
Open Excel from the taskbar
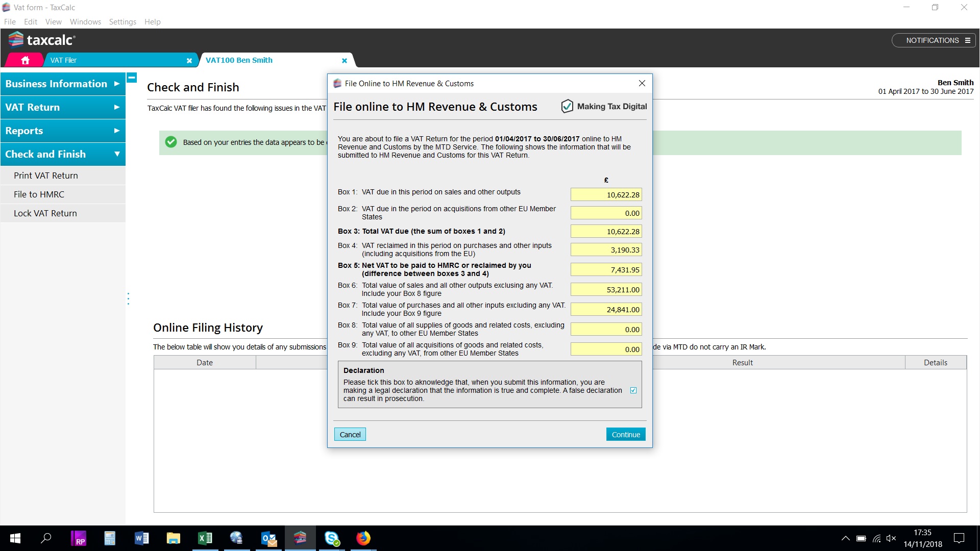tap(205, 538)
